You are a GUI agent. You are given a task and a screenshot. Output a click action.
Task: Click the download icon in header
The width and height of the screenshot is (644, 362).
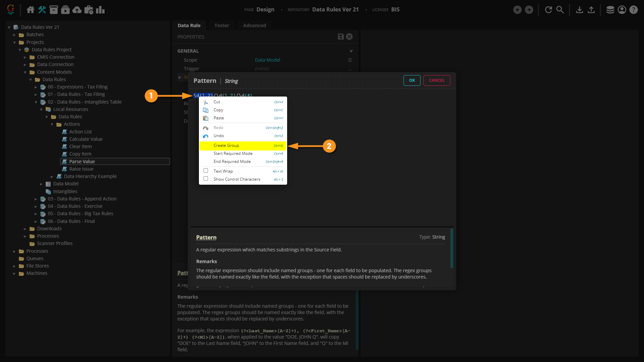coord(579,10)
